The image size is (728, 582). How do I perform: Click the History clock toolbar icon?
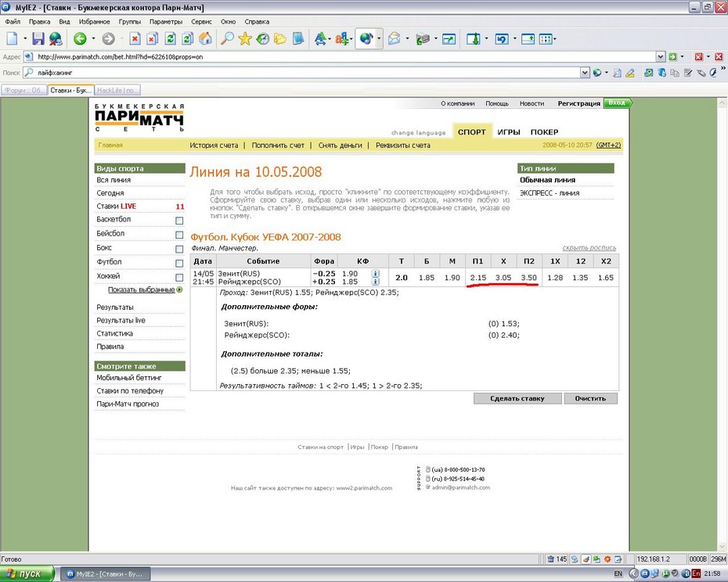263,38
